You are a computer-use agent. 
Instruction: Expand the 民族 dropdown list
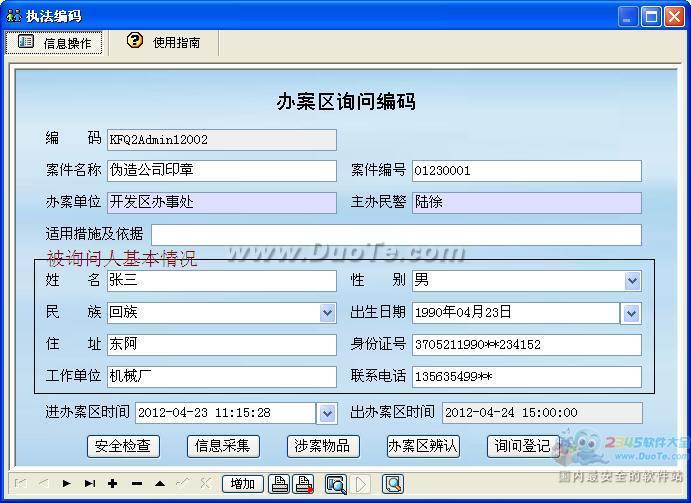point(327,313)
